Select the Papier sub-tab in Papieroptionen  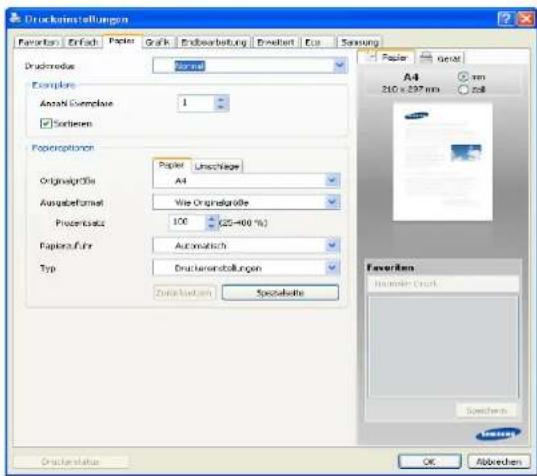172,165
